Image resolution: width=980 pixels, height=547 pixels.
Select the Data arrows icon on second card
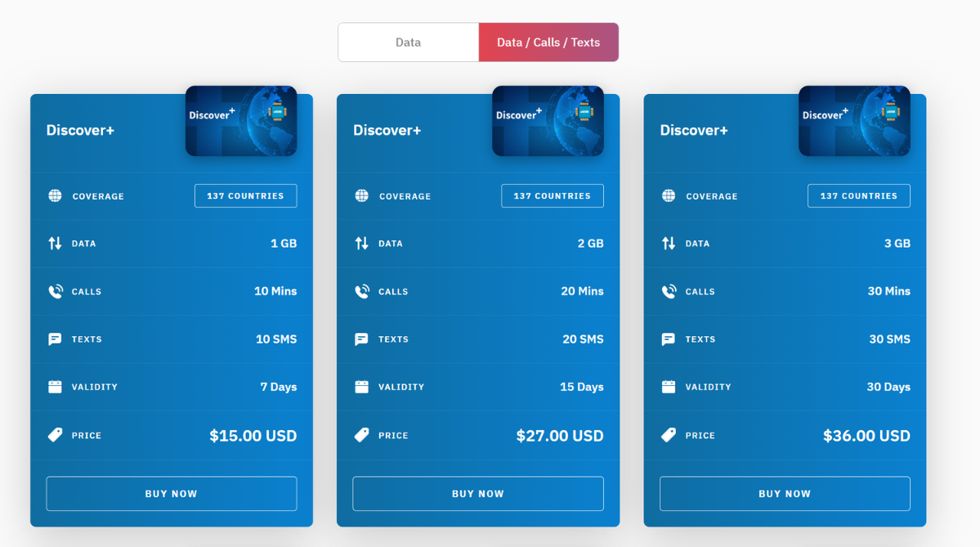coord(361,243)
